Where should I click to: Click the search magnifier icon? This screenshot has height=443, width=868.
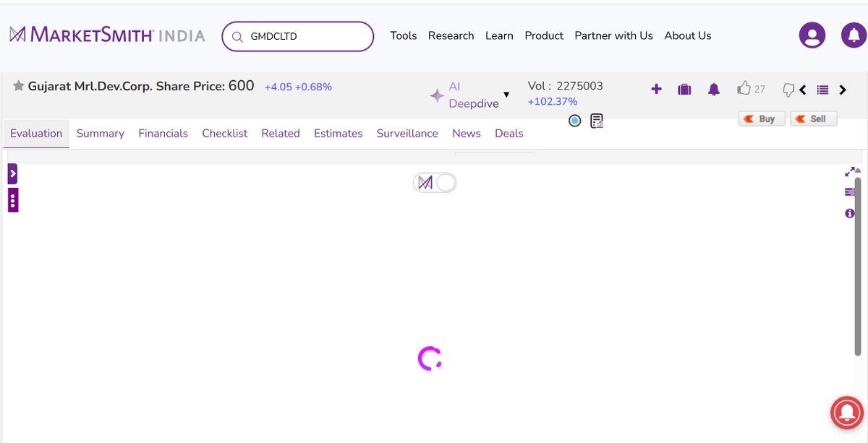[237, 36]
